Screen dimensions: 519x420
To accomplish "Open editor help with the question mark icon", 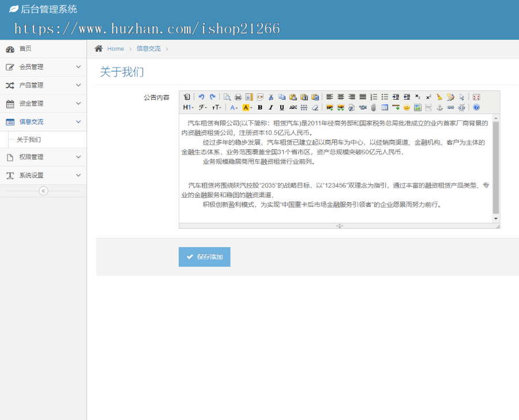I will pos(476,107).
